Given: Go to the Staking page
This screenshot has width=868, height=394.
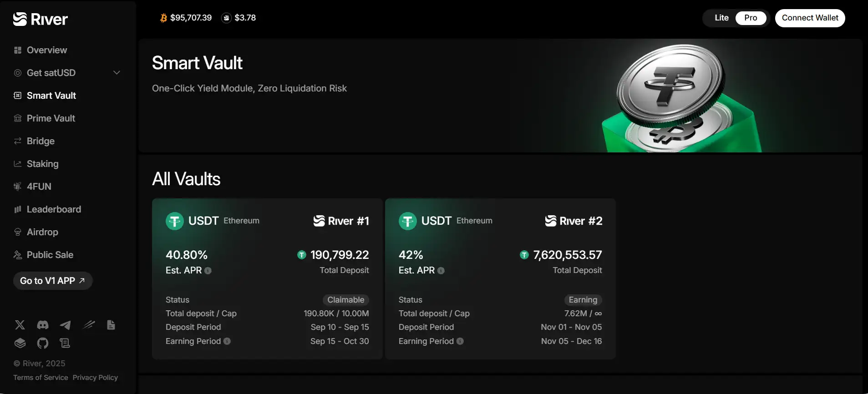Looking at the screenshot, I should click(42, 164).
